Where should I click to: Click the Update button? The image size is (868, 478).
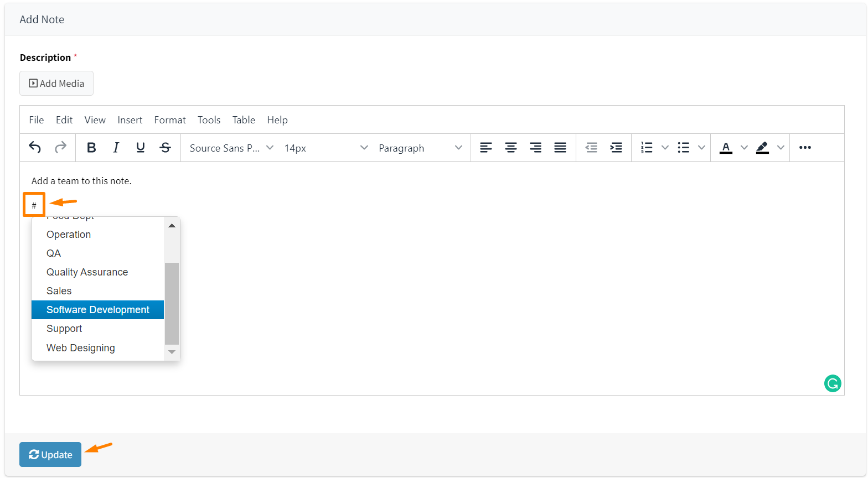tap(50, 454)
